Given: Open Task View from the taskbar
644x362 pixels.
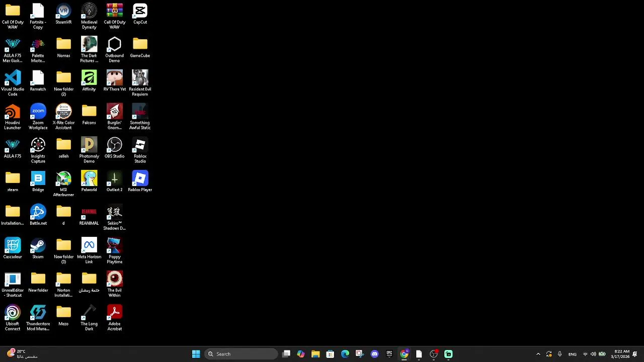Looking at the screenshot, I should tap(286, 354).
